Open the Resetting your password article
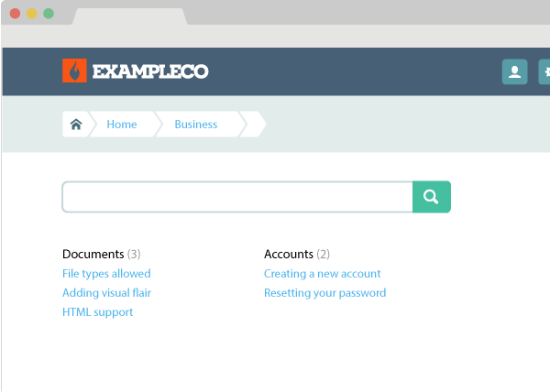Viewport: 550px width, 392px height. pyautogui.click(x=324, y=293)
